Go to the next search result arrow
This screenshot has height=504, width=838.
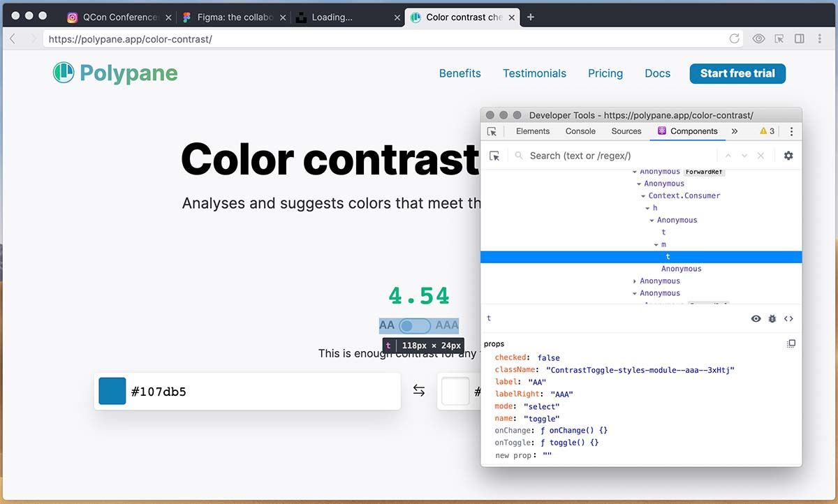pos(744,156)
